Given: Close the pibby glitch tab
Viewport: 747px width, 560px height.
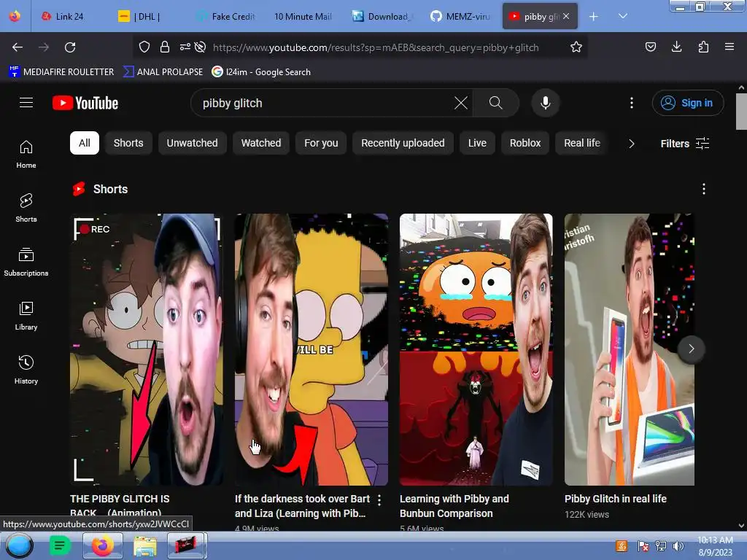Looking at the screenshot, I should pos(566,16).
